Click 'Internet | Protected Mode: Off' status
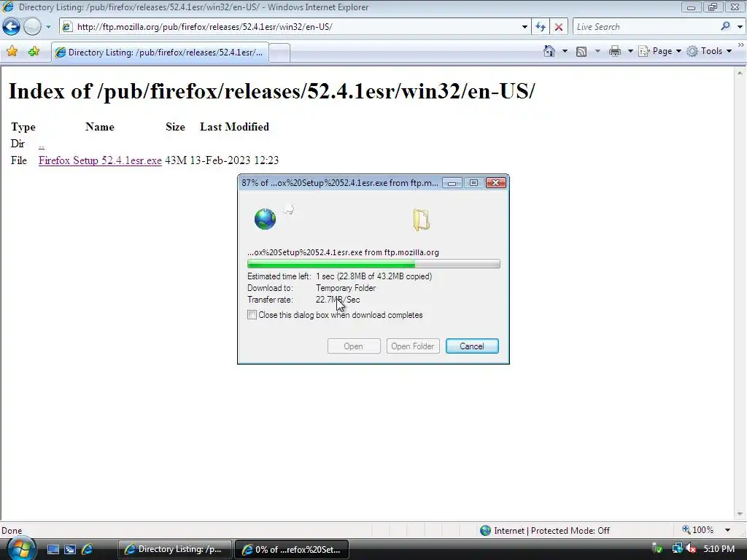The image size is (747, 560). pyautogui.click(x=551, y=531)
